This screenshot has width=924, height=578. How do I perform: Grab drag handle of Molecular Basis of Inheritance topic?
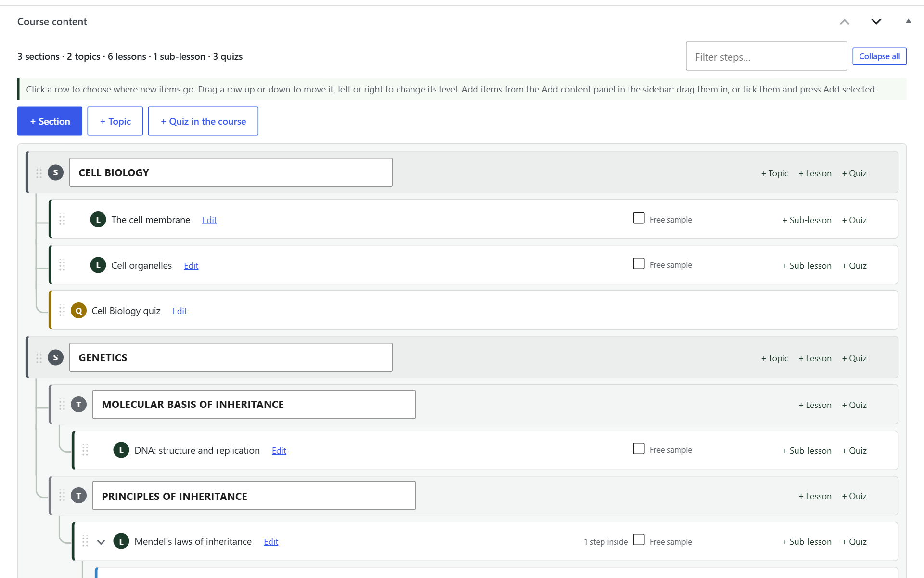62,405
